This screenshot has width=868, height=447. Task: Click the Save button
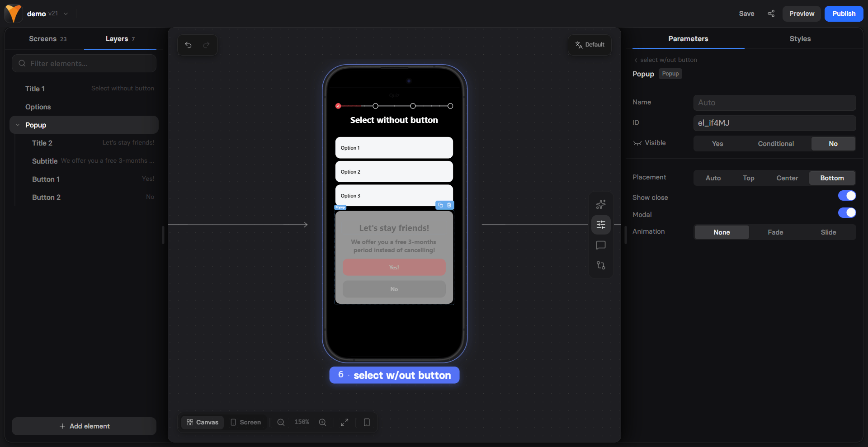click(x=746, y=14)
